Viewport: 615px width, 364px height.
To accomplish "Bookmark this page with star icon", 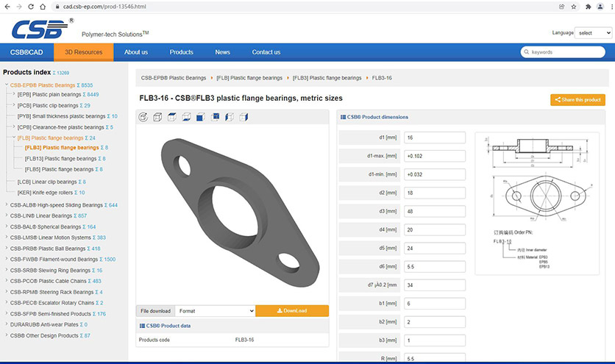I will click(573, 7).
